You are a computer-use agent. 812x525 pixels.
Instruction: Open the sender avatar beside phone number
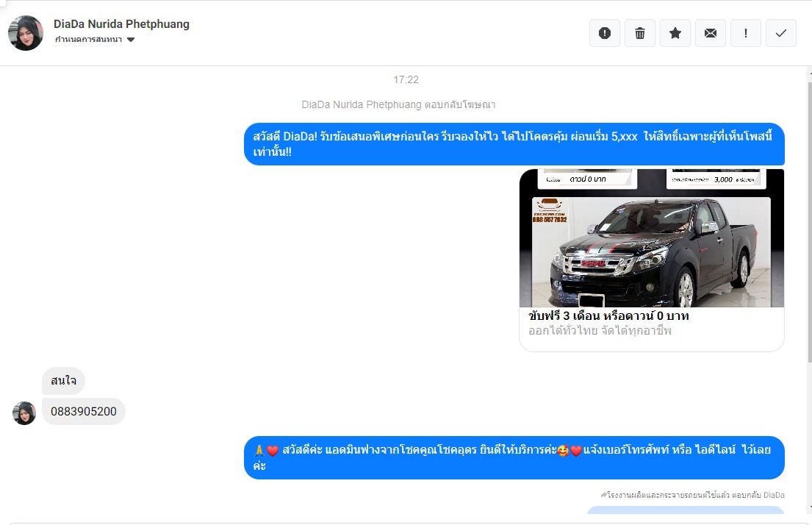[x=24, y=413]
